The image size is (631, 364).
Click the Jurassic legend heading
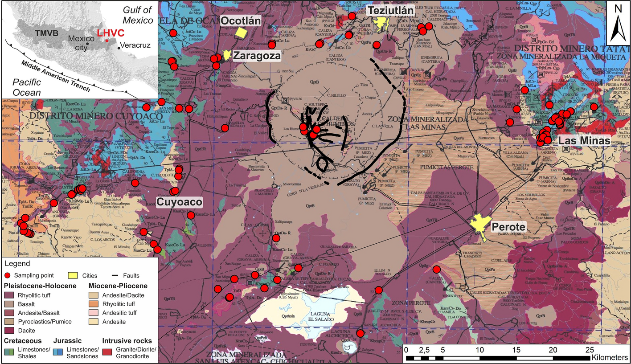pyautogui.click(x=67, y=341)
